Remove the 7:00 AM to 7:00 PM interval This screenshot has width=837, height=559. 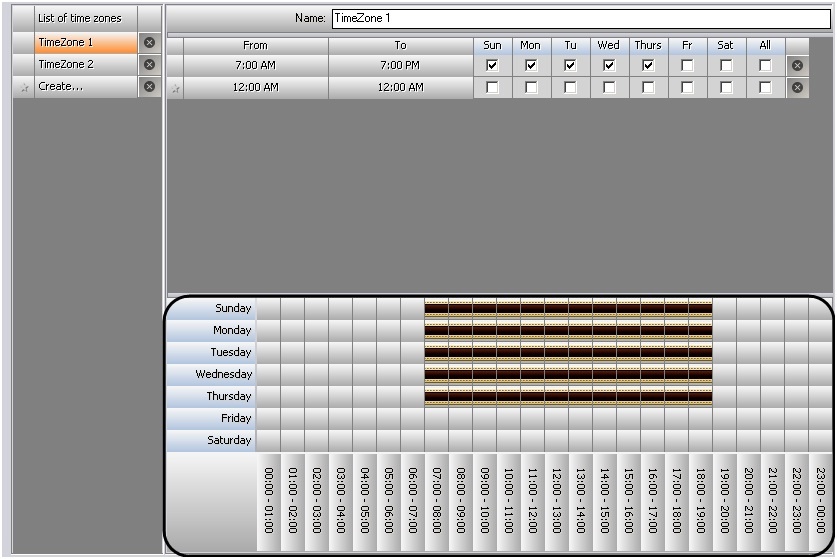point(797,65)
